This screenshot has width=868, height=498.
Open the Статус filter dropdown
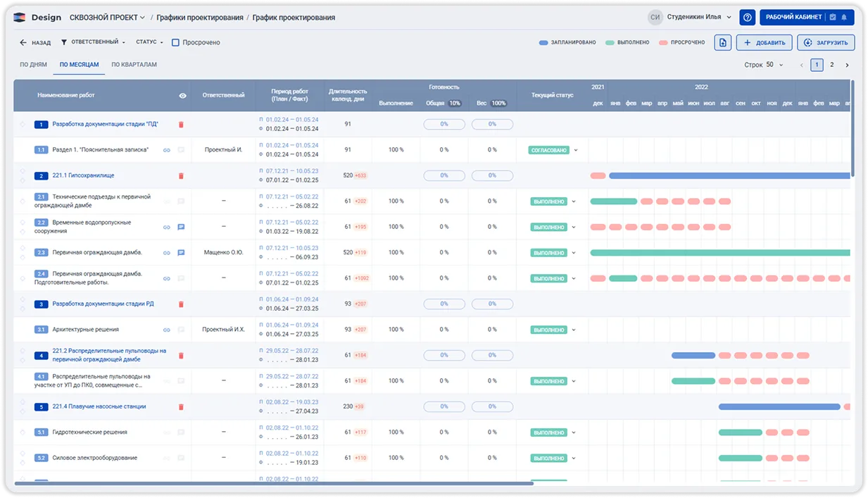(149, 42)
